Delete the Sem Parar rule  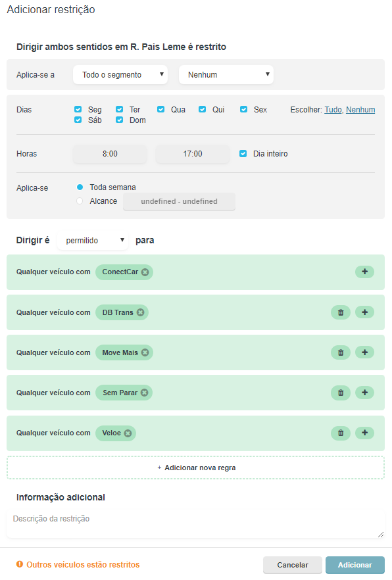[341, 393]
